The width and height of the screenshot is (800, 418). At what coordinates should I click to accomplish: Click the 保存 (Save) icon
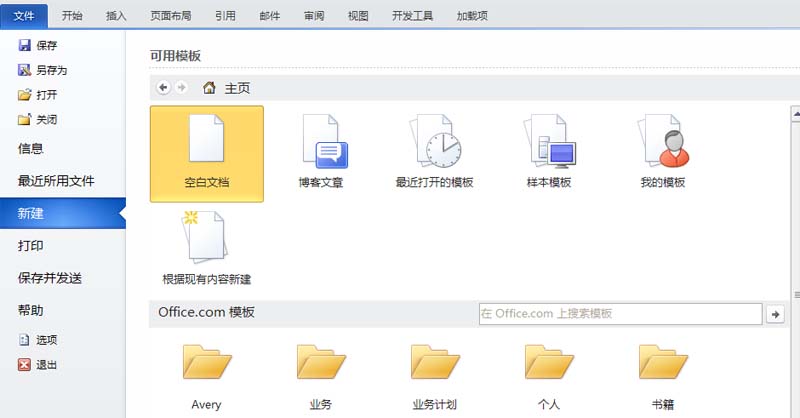pos(24,45)
